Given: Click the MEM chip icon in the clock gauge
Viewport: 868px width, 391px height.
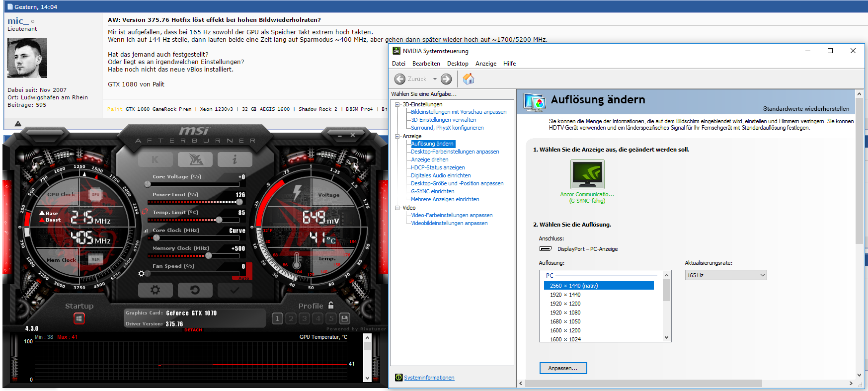Looking at the screenshot, I should [95, 259].
